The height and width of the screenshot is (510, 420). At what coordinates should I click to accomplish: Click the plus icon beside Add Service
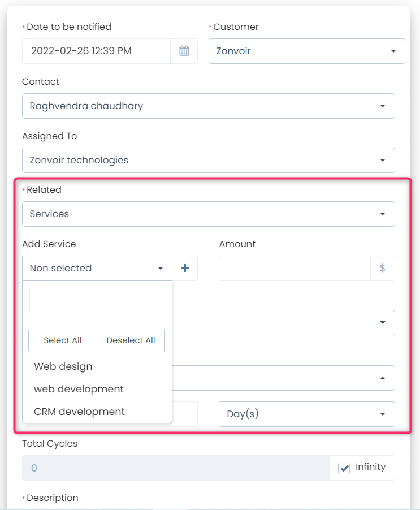[185, 268]
